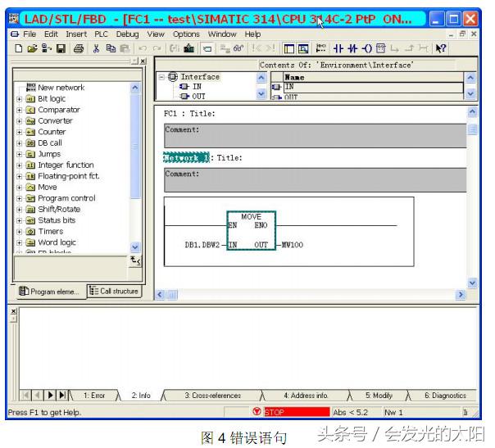Insert a normally open contact
495x448 pixels.
click(338, 48)
